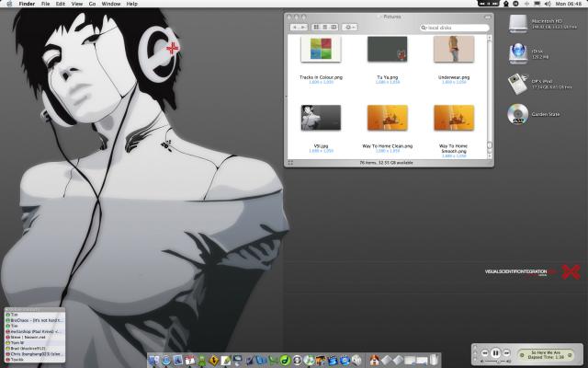Go forward in the Pictures Finder window
588x368 pixels.
click(x=303, y=27)
